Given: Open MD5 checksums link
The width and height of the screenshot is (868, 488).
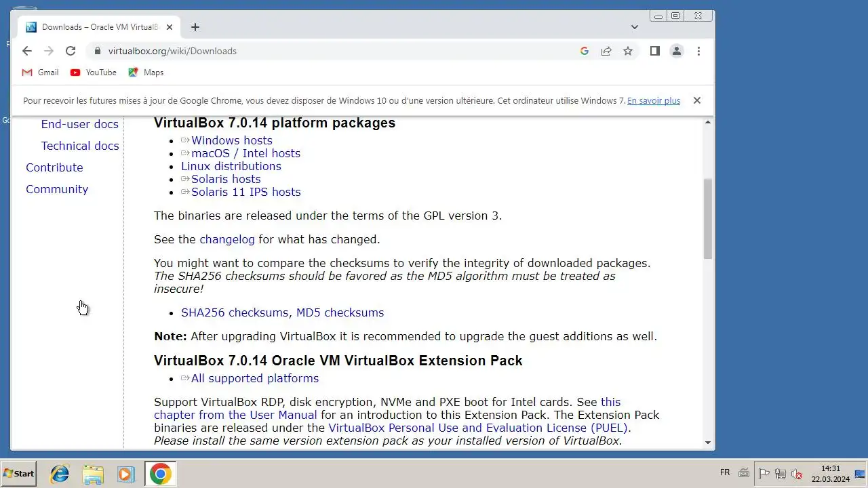Looking at the screenshot, I should (x=340, y=312).
